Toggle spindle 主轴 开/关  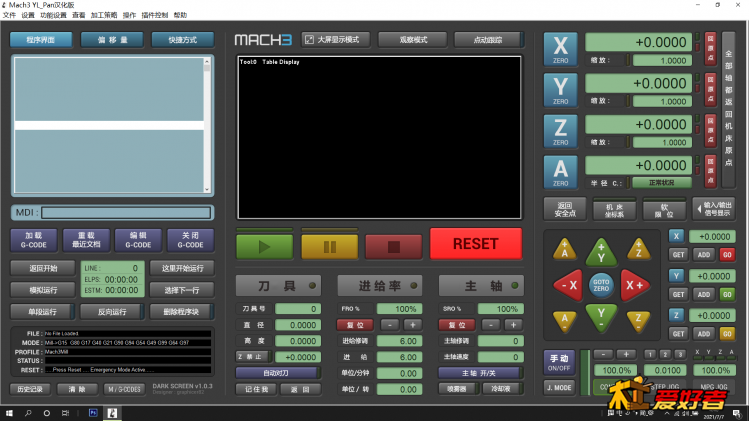coord(480,373)
